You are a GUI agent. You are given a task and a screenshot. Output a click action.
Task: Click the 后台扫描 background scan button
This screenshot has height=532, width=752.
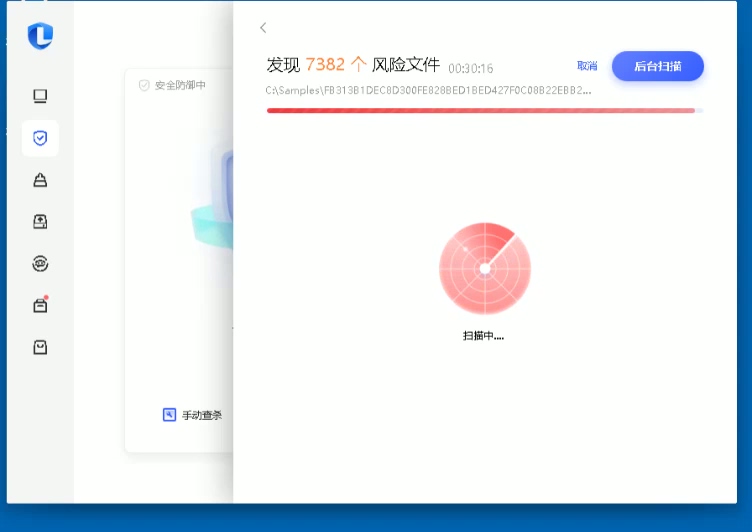click(x=658, y=66)
